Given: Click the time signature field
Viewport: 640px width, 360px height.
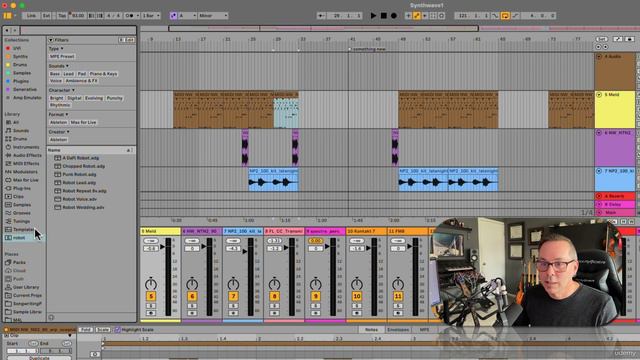Looking at the screenshot, I should [113, 16].
